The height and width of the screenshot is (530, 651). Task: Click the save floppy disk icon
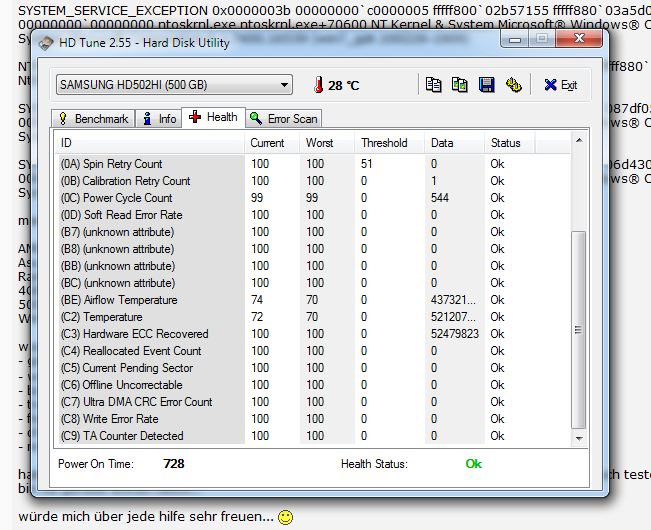pyautogui.click(x=486, y=85)
